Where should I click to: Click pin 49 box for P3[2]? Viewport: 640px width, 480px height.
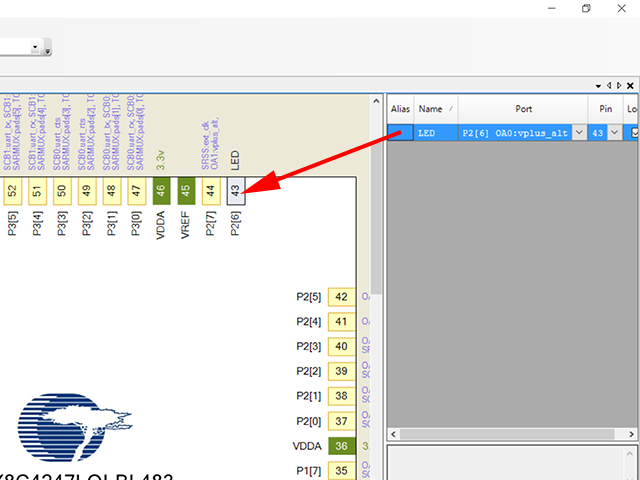tap(87, 191)
